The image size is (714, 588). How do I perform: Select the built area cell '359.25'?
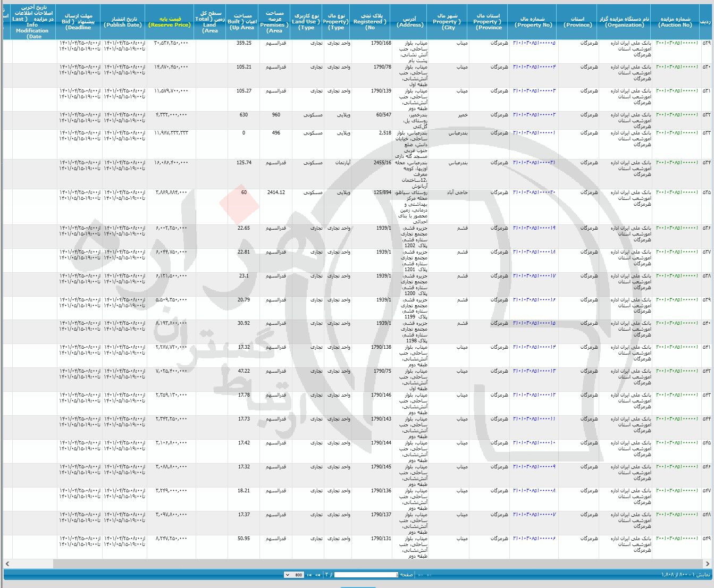click(x=244, y=43)
